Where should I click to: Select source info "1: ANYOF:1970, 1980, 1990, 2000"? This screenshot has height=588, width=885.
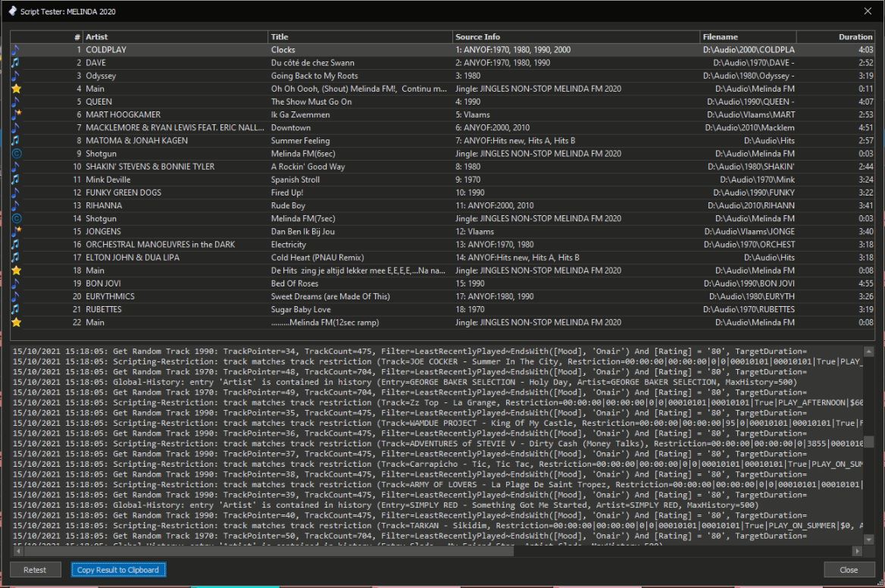pos(513,50)
